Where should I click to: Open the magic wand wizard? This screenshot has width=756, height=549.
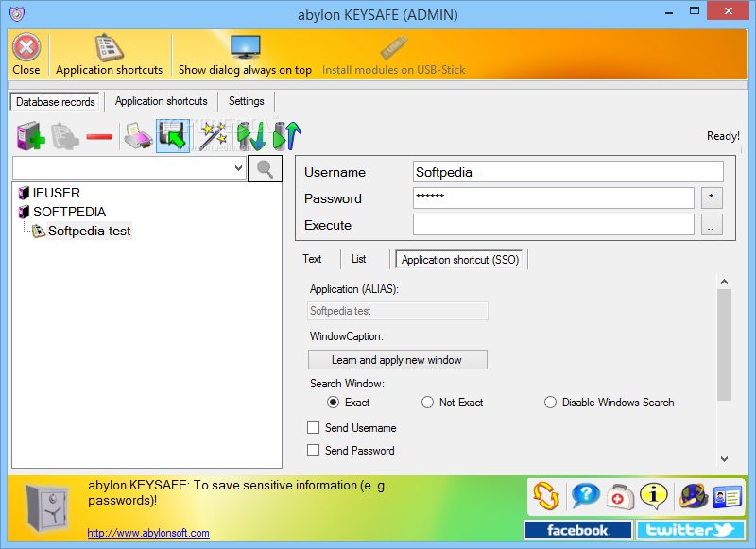(213, 136)
